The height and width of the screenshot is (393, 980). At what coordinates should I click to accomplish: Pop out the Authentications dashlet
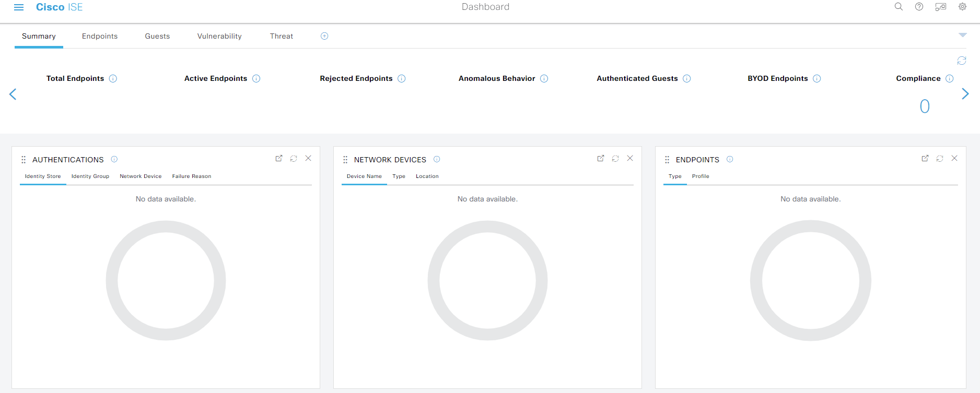[x=279, y=158]
